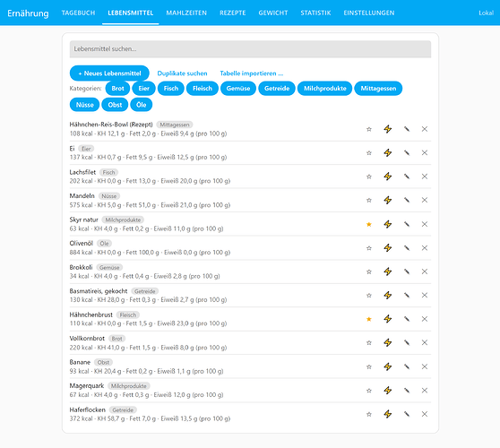Edit Banane pencil icon
Viewport: 500px width, 448px height.
tap(407, 366)
